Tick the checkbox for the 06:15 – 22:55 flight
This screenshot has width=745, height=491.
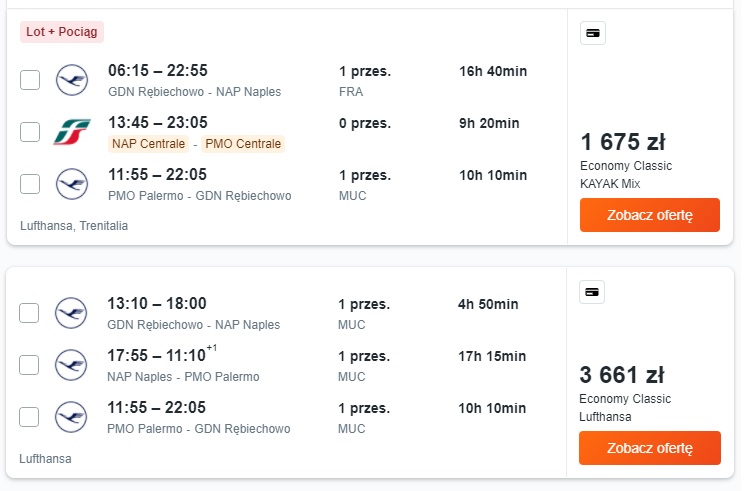point(30,80)
